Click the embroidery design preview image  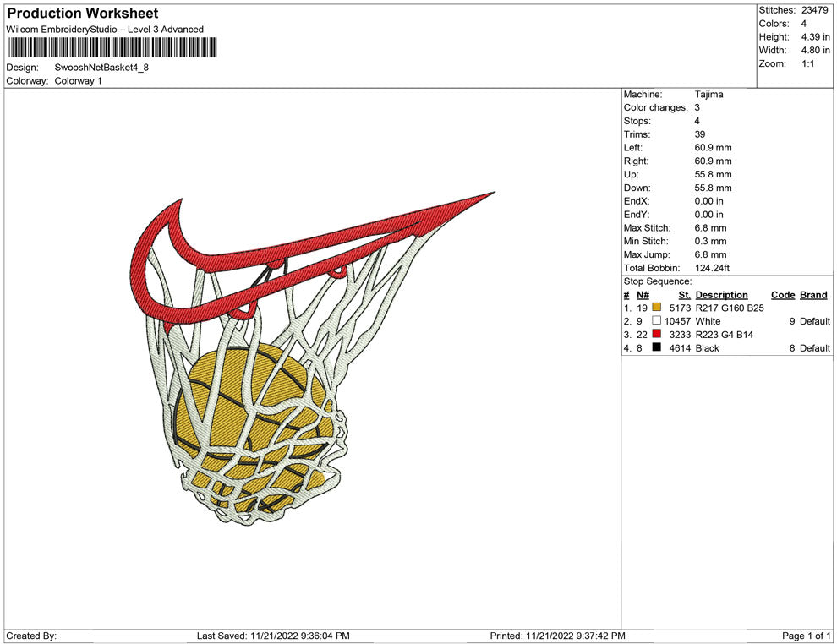313,358
